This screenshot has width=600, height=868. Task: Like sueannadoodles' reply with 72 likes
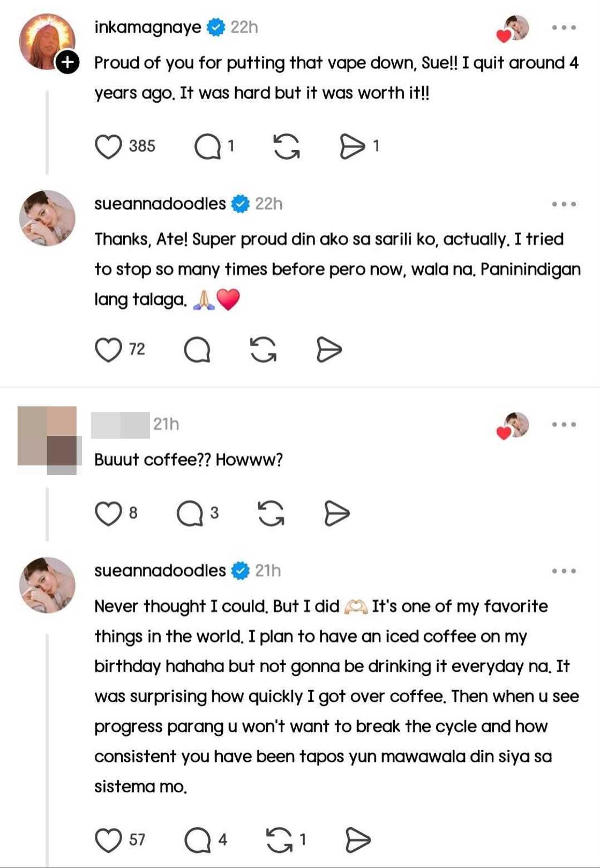tap(108, 350)
